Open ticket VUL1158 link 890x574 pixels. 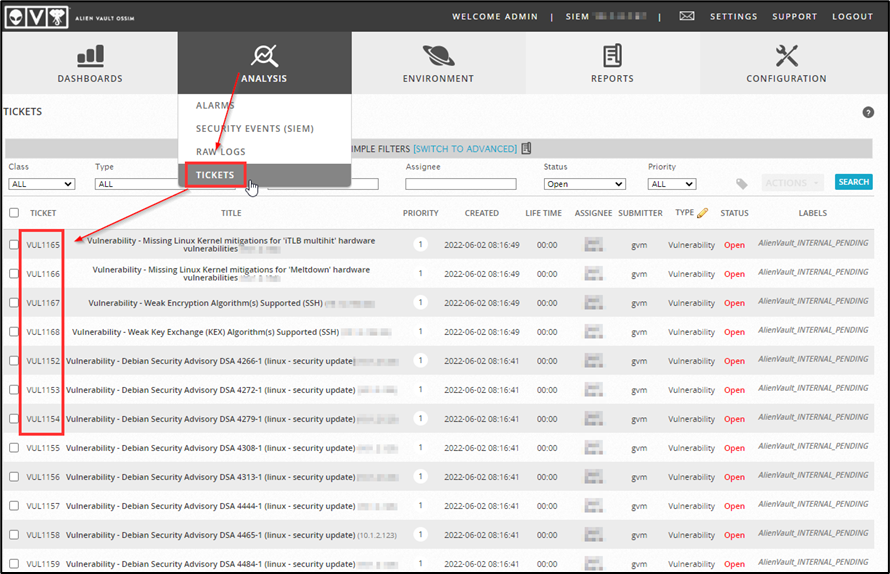click(43, 535)
